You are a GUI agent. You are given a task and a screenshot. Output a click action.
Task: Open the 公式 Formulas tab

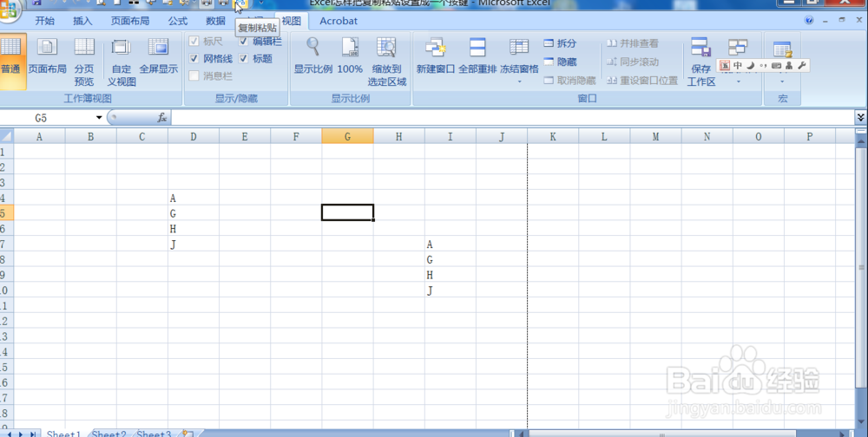coord(178,21)
